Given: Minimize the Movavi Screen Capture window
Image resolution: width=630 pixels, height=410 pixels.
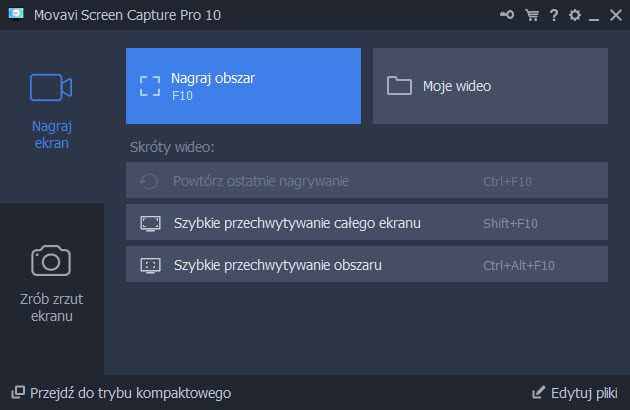Looking at the screenshot, I should pos(595,15).
